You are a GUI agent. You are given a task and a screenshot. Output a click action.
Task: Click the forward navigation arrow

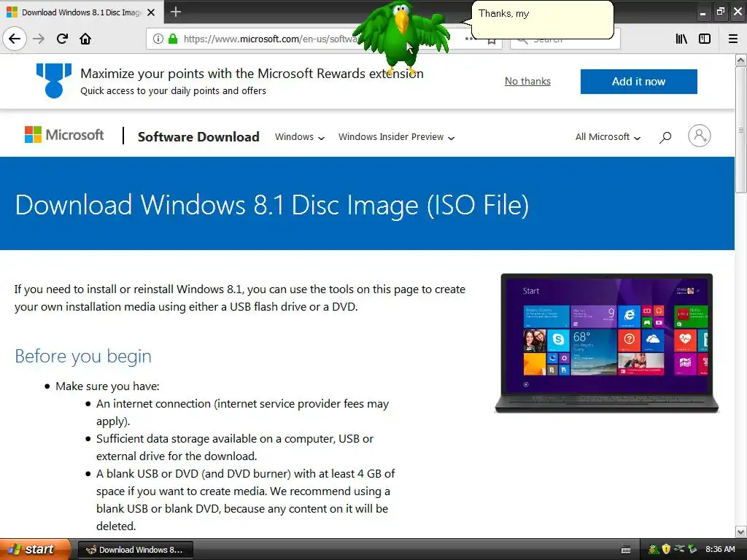(39, 39)
